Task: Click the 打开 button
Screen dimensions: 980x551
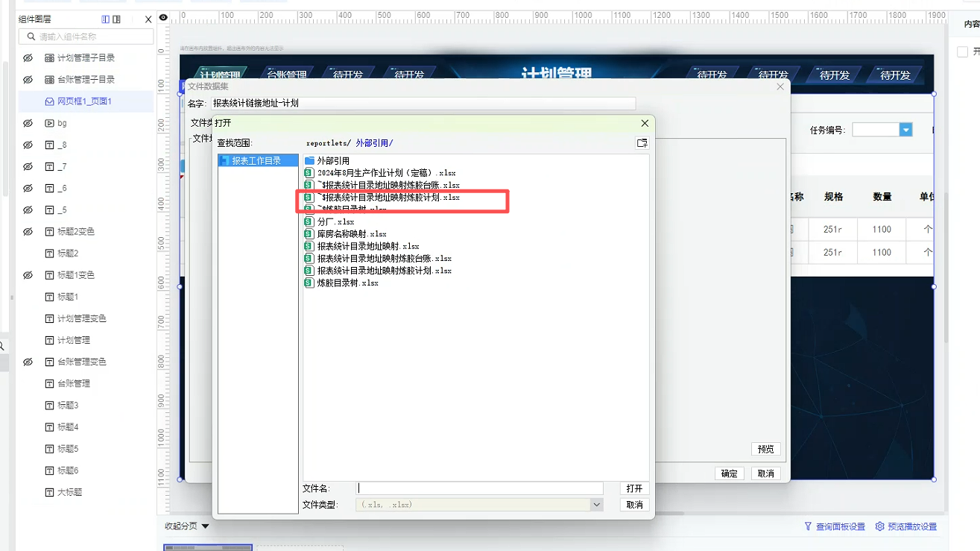Action: 634,488
